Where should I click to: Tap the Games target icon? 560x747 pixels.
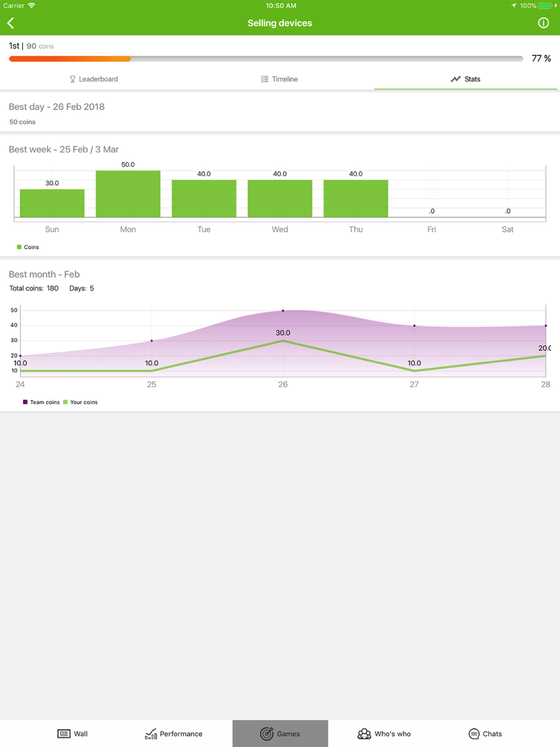(267, 734)
